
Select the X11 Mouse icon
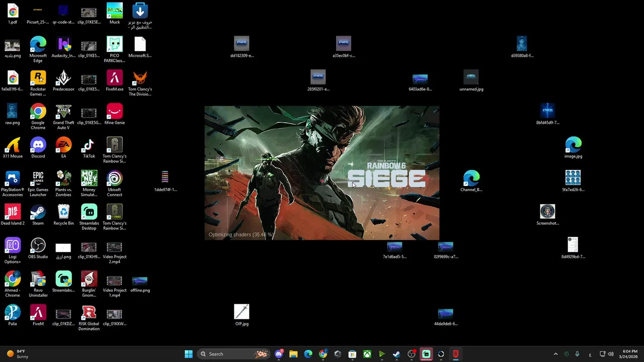(13, 147)
